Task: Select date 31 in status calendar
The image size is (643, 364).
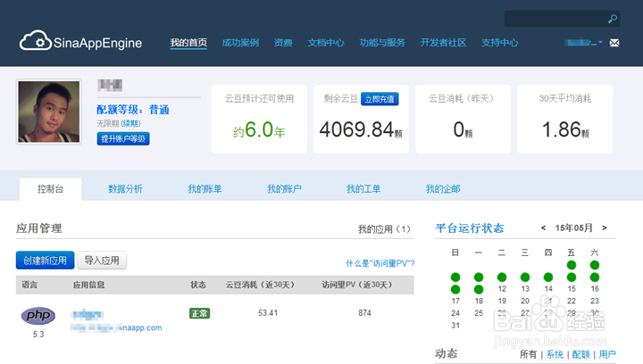Action: click(x=455, y=326)
